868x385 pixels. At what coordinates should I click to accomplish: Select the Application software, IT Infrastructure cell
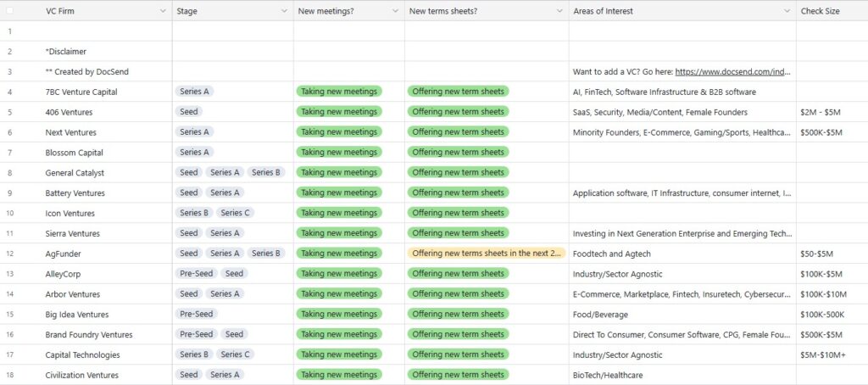coord(682,192)
